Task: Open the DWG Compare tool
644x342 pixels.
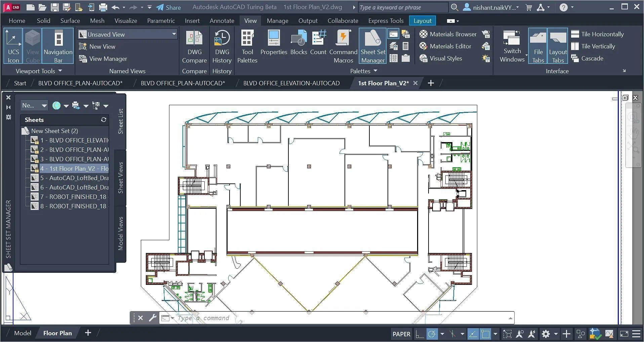Action: tap(194, 46)
